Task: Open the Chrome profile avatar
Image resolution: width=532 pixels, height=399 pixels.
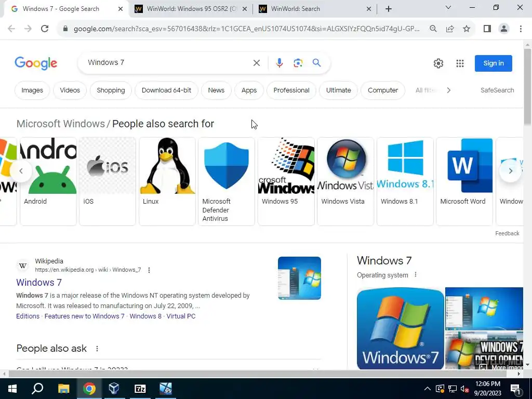Action: click(x=504, y=29)
